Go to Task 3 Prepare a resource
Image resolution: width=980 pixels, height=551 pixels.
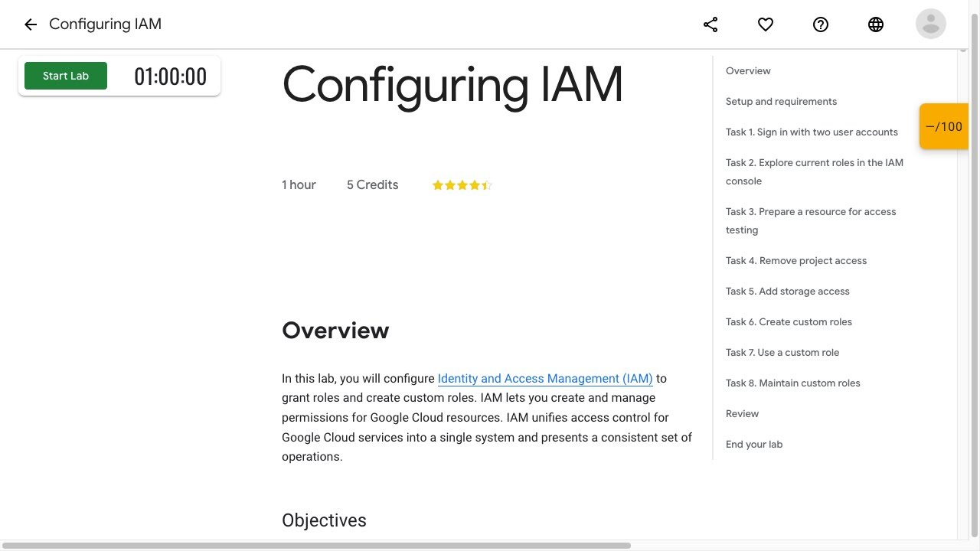pyautogui.click(x=811, y=220)
